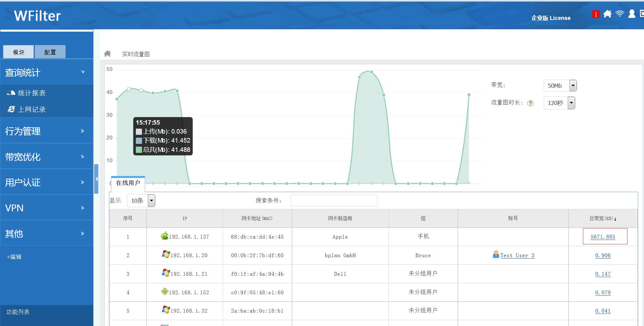Image resolution: width=644 pixels, height=326 pixels.
Task: Click the home icon in top header
Action: click(607, 14)
